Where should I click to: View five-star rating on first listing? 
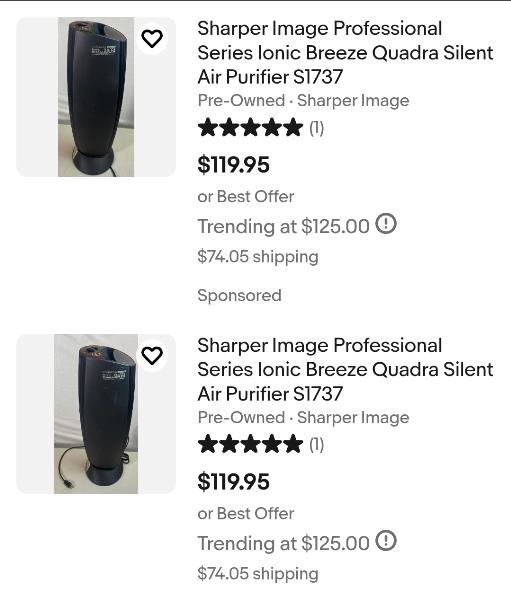pyautogui.click(x=251, y=127)
